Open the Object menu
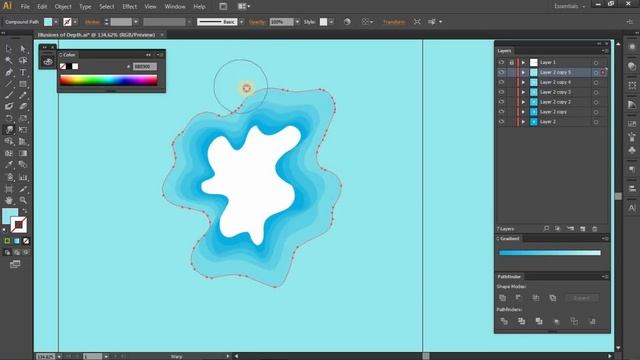Image resolution: width=640 pixels, height=360 pixels. tap(63, 7)
